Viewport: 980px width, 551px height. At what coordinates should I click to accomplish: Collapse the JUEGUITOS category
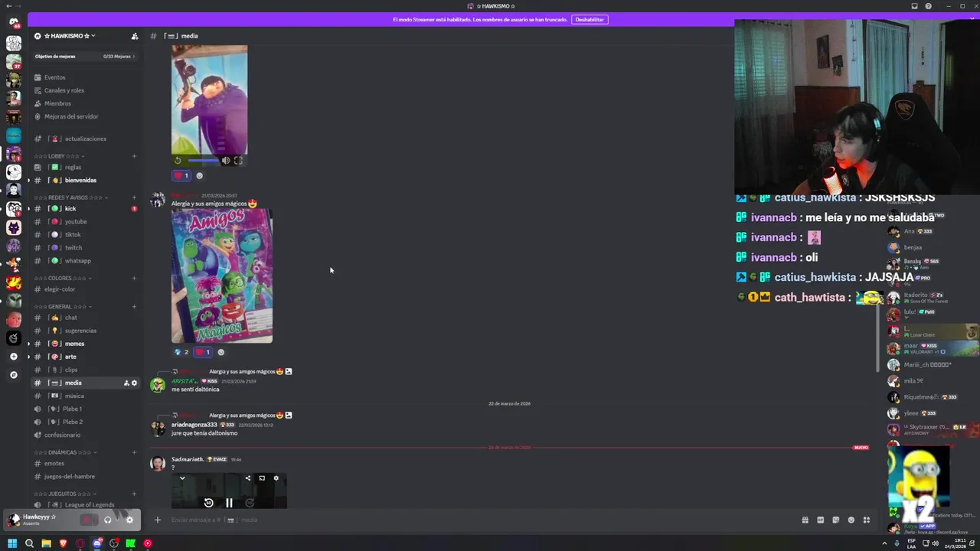tap(67, 494)
